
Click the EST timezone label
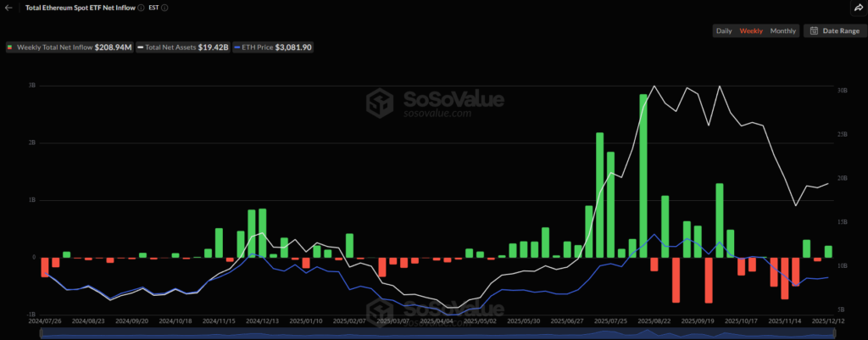(x=154, y=8)
